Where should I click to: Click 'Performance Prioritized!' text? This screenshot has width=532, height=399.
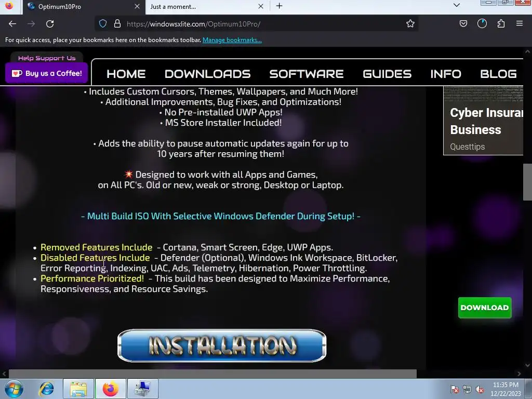[92, 278]
